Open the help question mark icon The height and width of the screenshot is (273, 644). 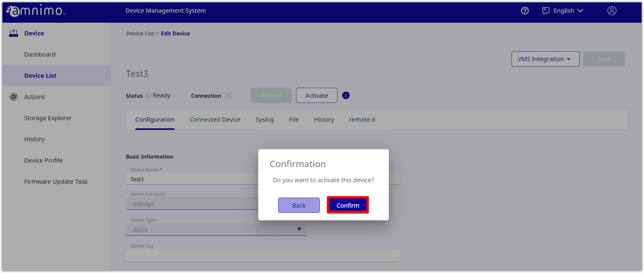pos(525,11)
